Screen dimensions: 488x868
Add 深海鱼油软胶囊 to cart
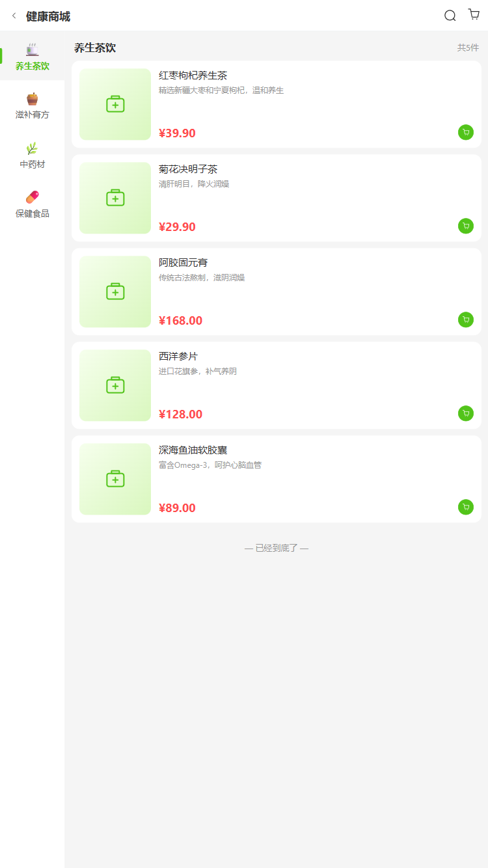tap(465, 508)
